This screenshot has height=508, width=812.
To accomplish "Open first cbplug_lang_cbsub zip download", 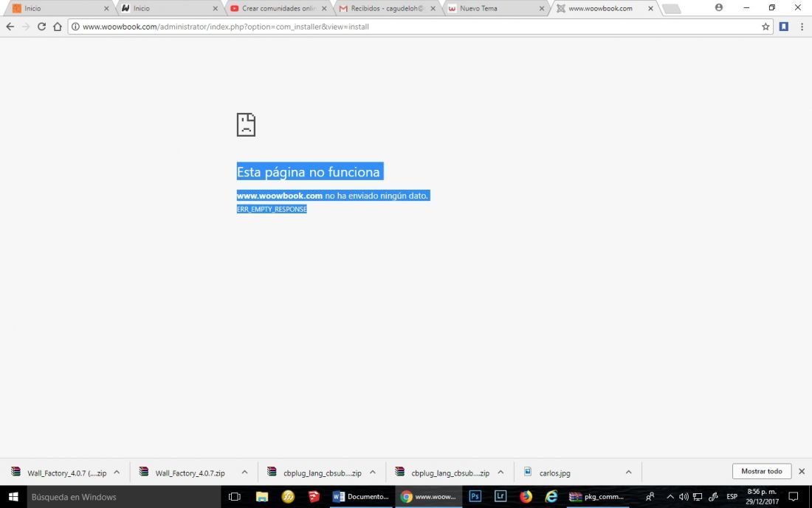I will 315,473.
